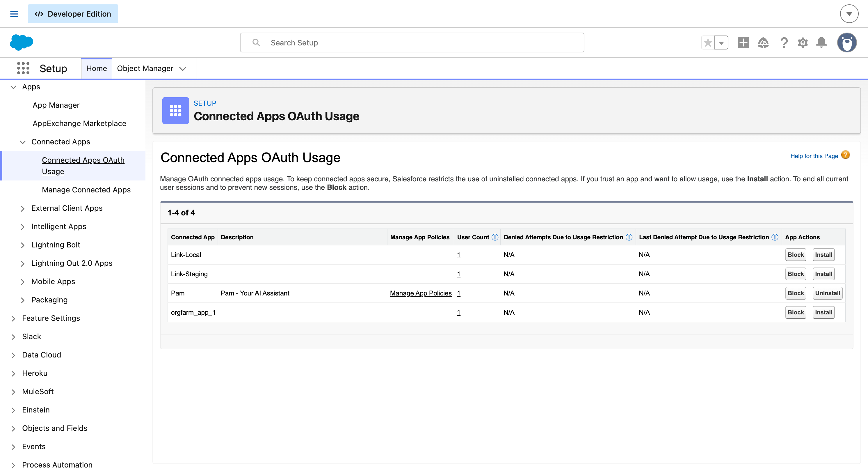Open Trailhead guidance icon
Screen dimensions: 868x471
tap(763, 43)
